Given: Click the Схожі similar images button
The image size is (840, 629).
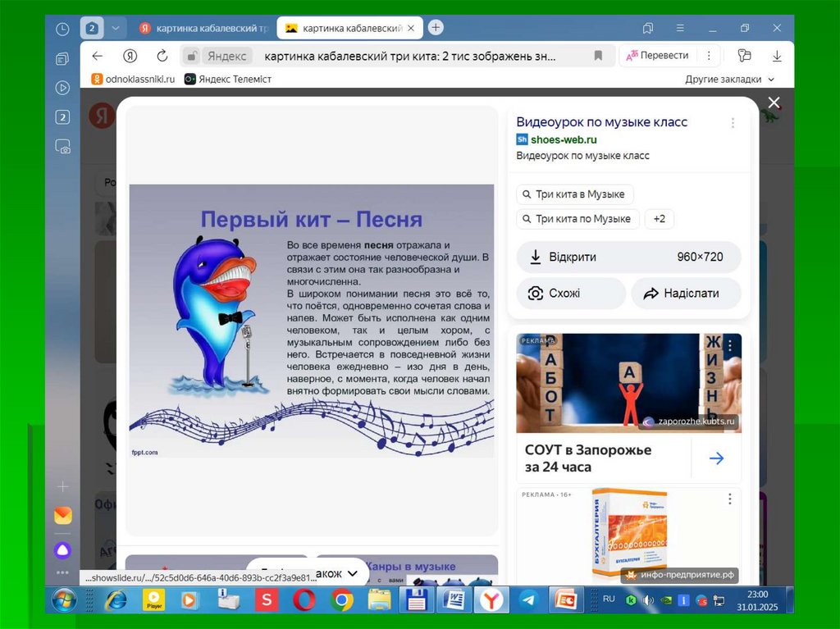Looking at the screenshot, I should [571, 293].
